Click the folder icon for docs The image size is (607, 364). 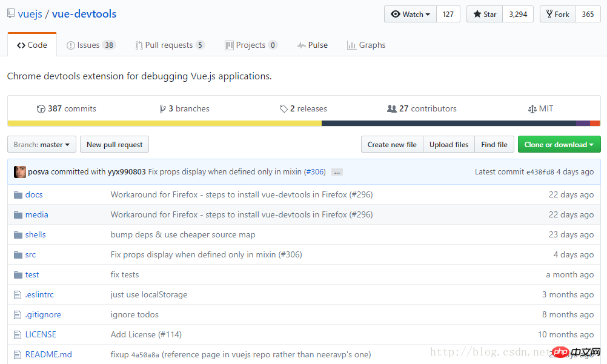coord(18,195)
